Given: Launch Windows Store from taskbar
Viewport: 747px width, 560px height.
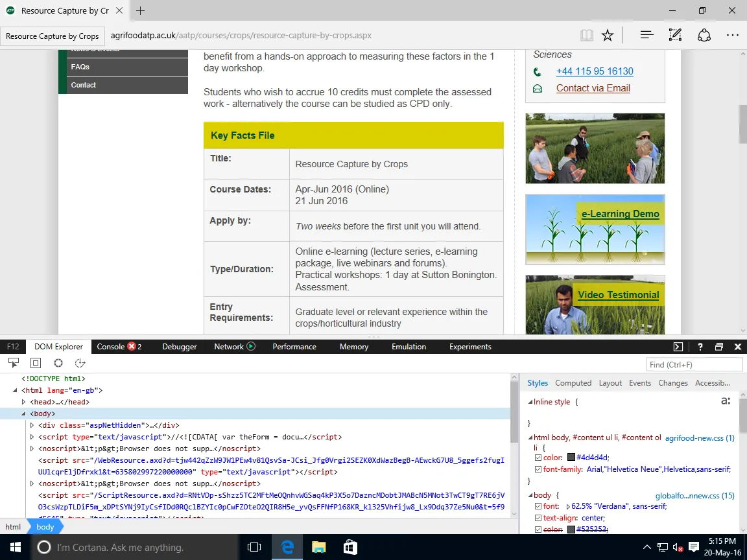Looking at the screenshot, I should click(350, 547).
